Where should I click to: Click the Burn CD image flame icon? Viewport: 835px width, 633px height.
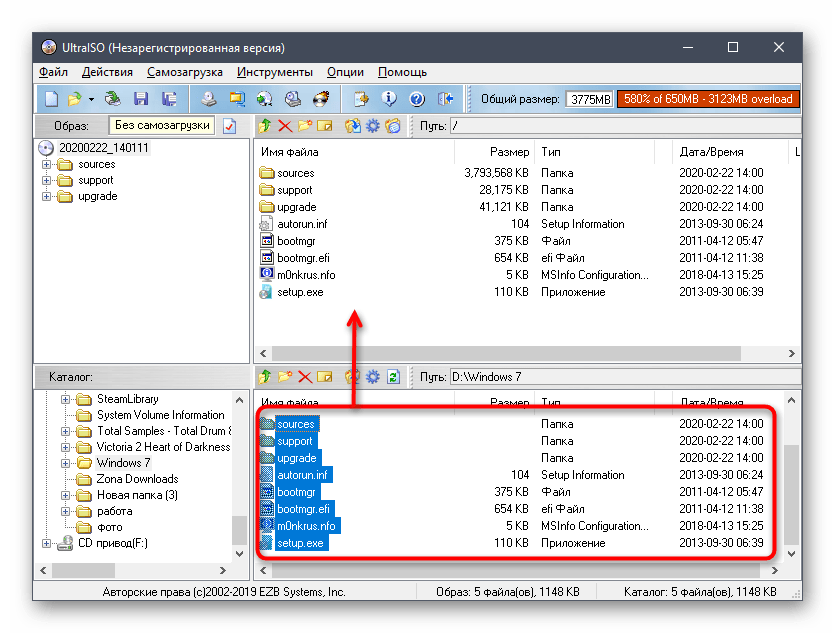click(x=321, y=99)
